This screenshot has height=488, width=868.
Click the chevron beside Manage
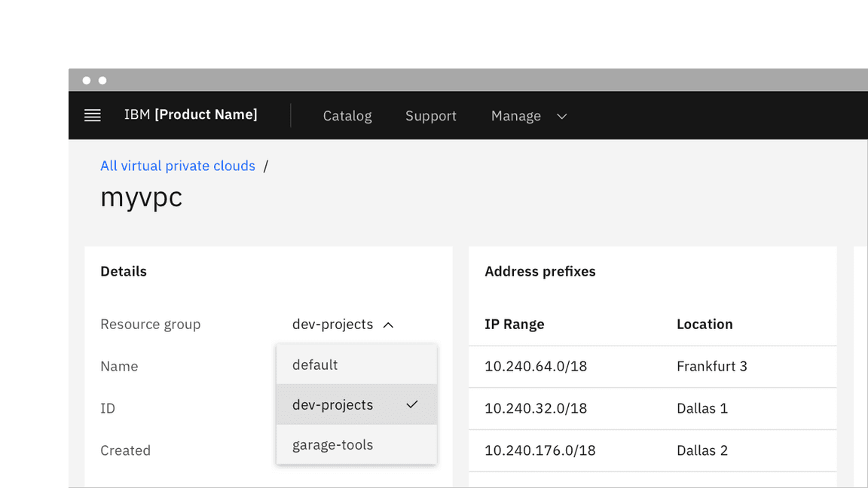561,116
